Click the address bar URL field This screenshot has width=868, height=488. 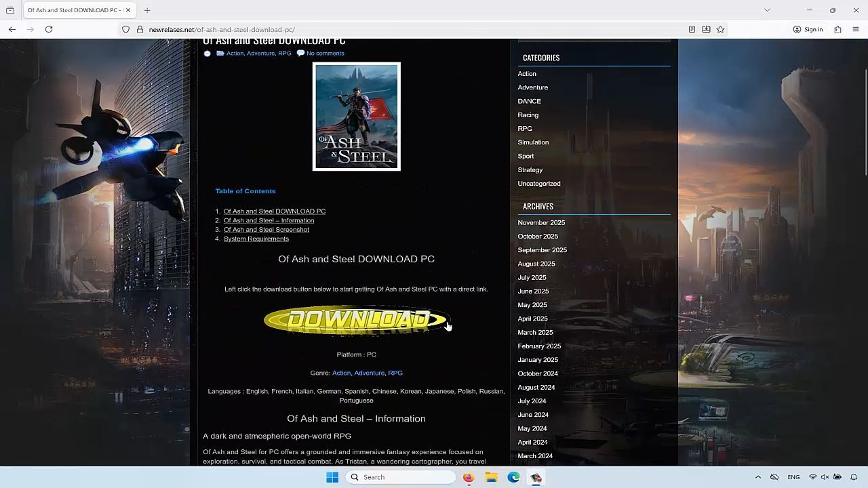[x=407, y=29]
